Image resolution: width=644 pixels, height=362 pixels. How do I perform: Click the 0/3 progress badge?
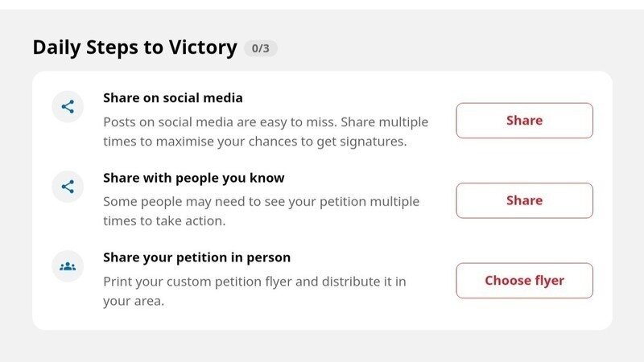click(x=260, y=48)
